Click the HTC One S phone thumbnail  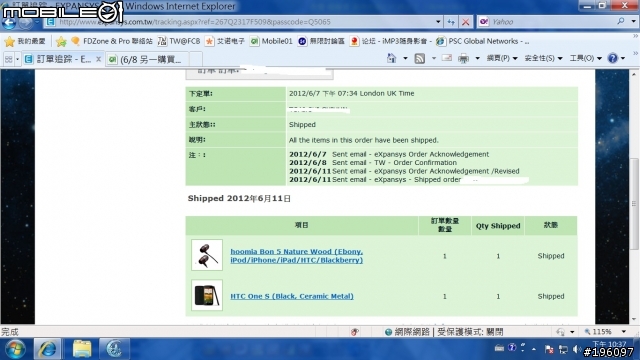pyautogui.click(x=207, y=295)
